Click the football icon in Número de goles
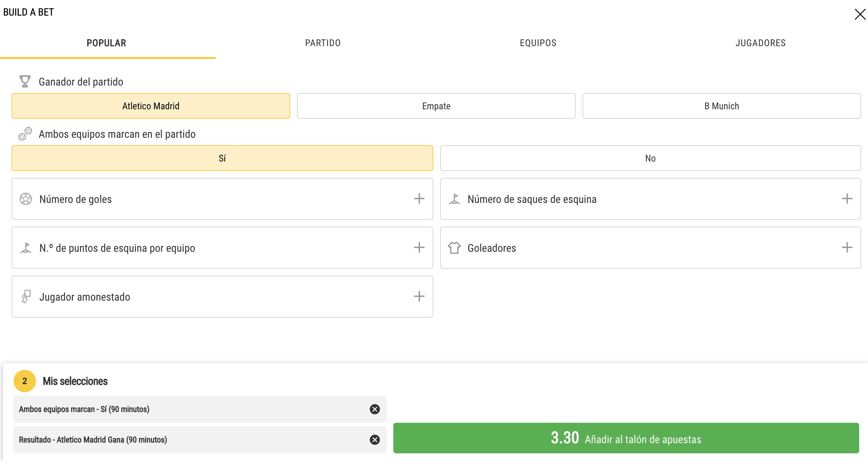The image size is (868, 473). click(x=26, y=199)
